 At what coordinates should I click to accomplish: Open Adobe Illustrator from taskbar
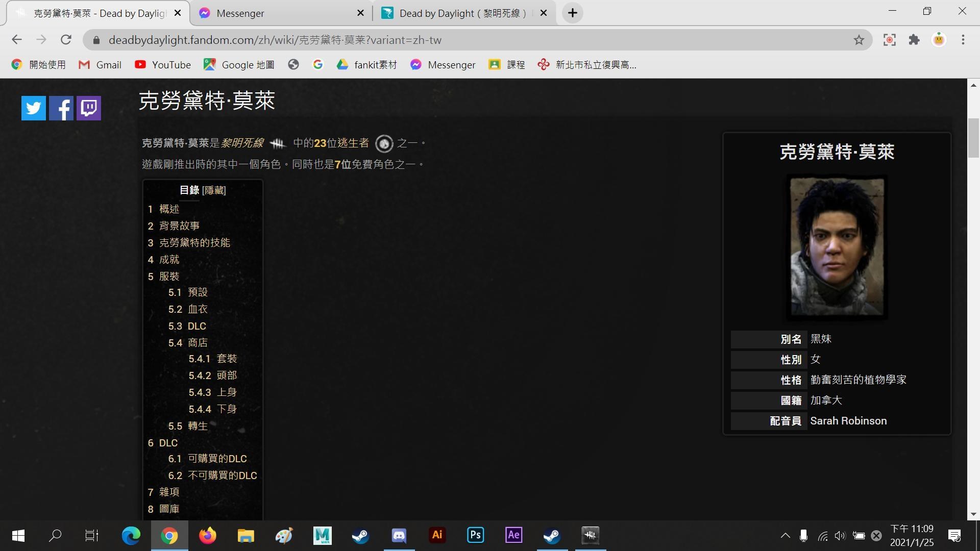(x=437, y=535)
